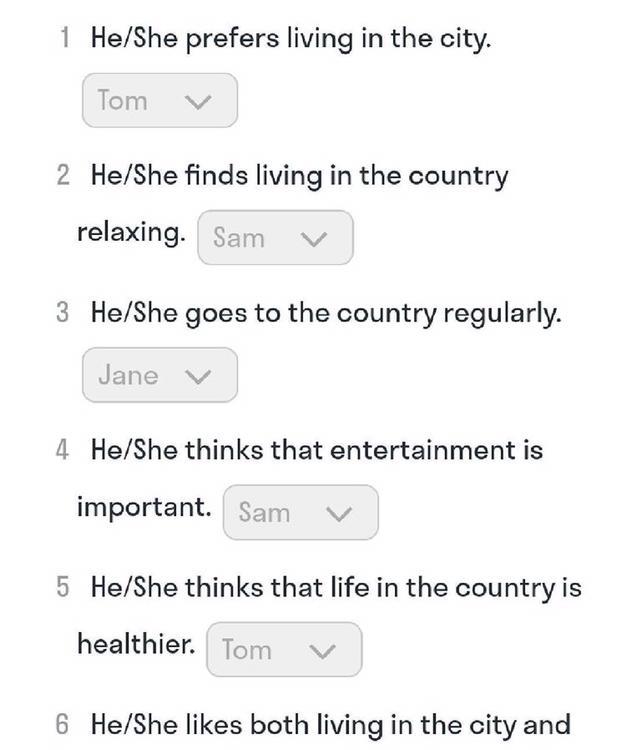This screenshot has height=750, width=626.
Task: Click the text 'He/She thinks that entertainment is'
Action: click(316, 450)
